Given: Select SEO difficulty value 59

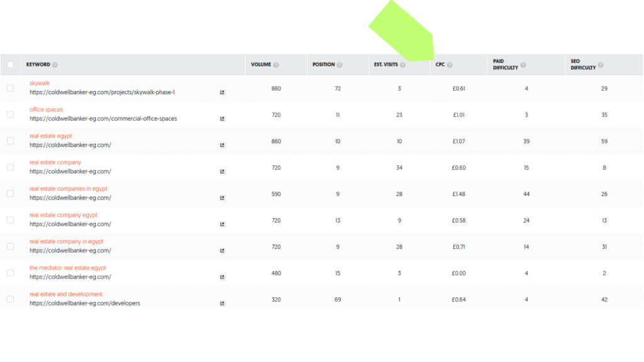Looking at the screenshot, I should click(604, 141).
